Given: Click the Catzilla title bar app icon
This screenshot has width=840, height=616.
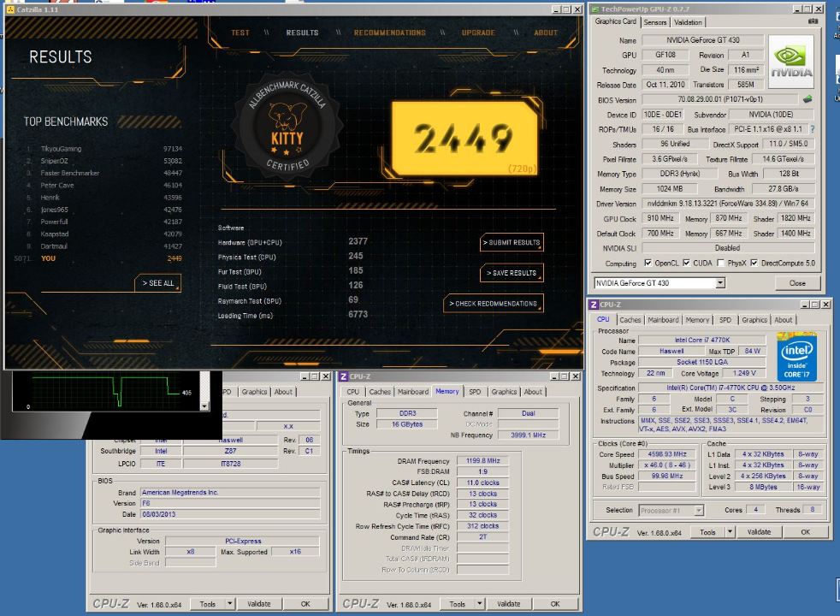Looking at the screenshot, I should [11, 9].
